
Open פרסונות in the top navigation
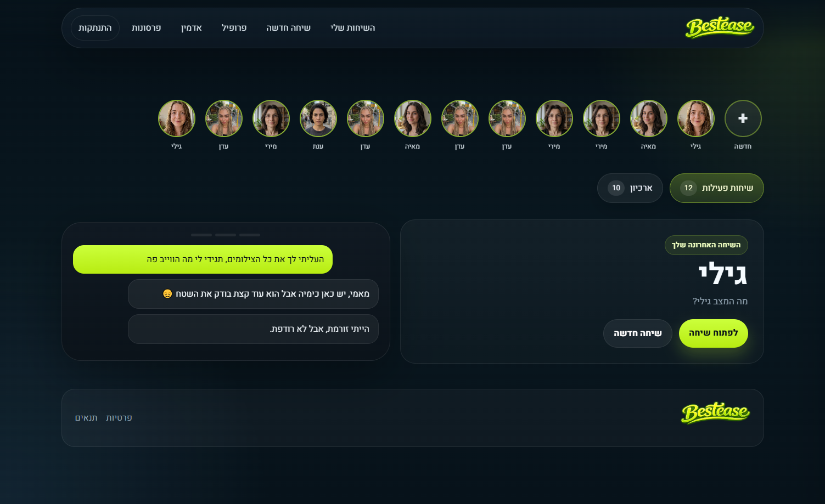click(146, 28)
